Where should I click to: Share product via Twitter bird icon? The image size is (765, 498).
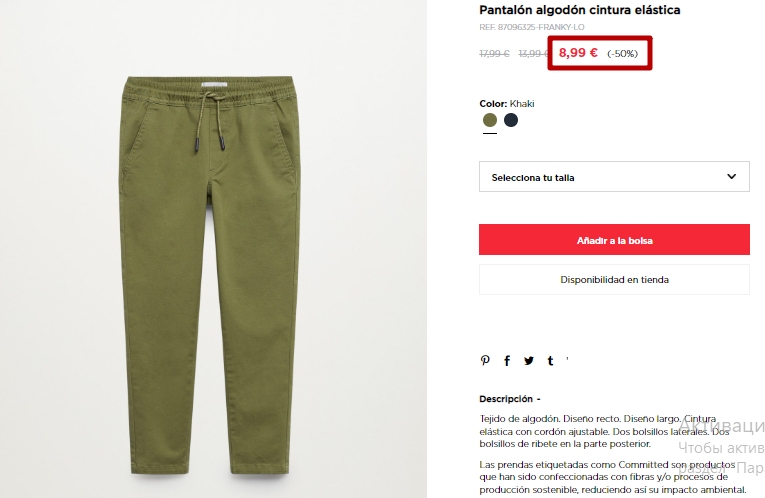tap(529, 360)
